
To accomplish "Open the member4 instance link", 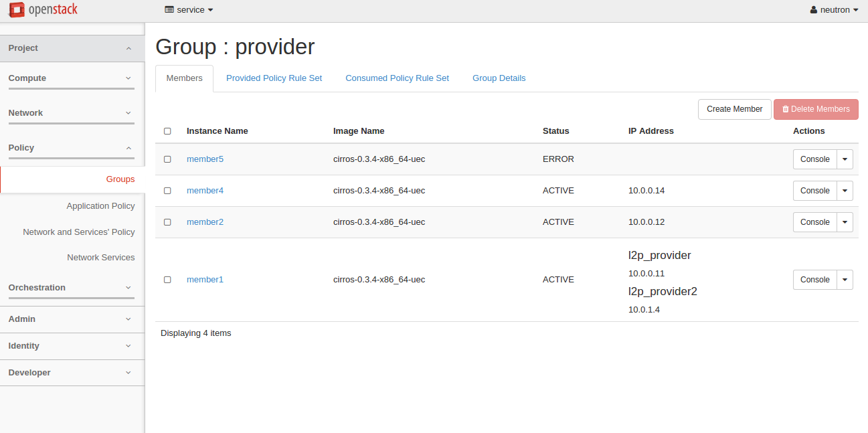I will pyautogui.click(x=205, y=191).
